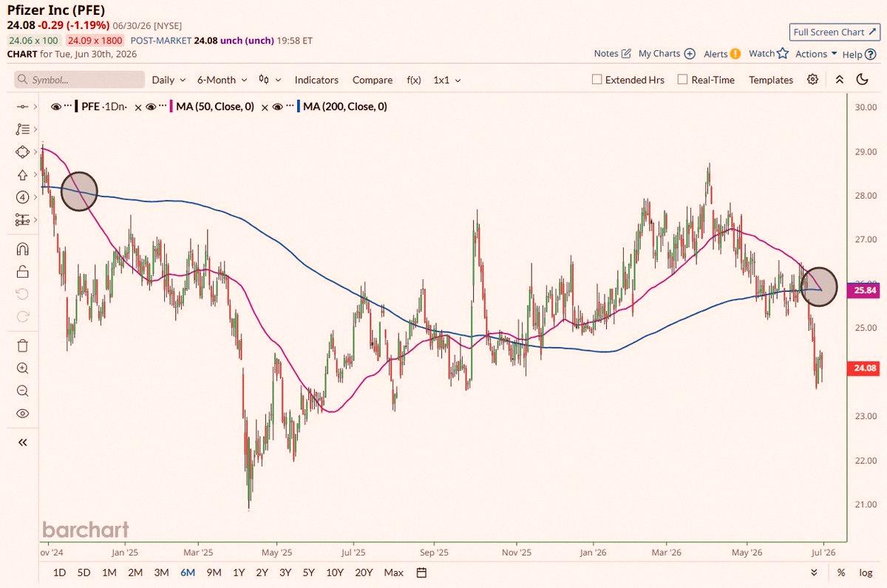
Task: Select the 1D range tab
Action: coord(60,572)
